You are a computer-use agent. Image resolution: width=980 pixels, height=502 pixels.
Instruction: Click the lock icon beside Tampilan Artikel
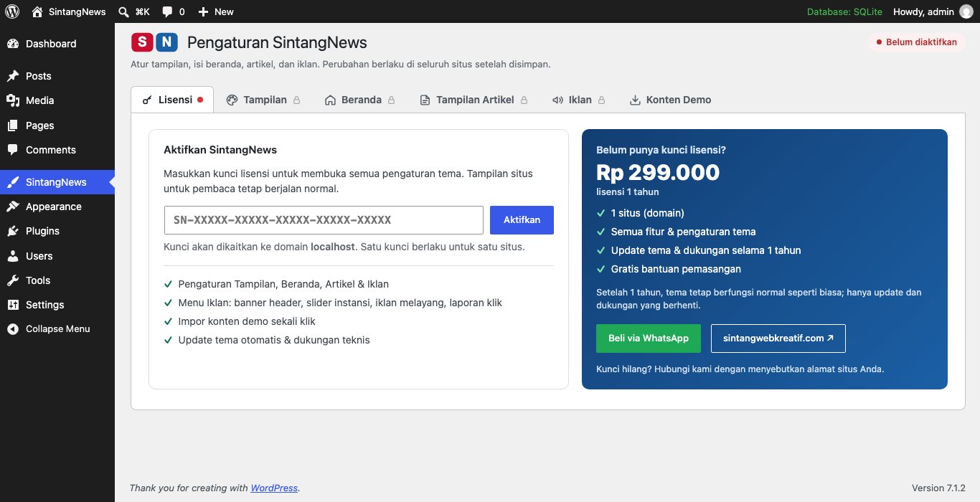click(524, 100)
